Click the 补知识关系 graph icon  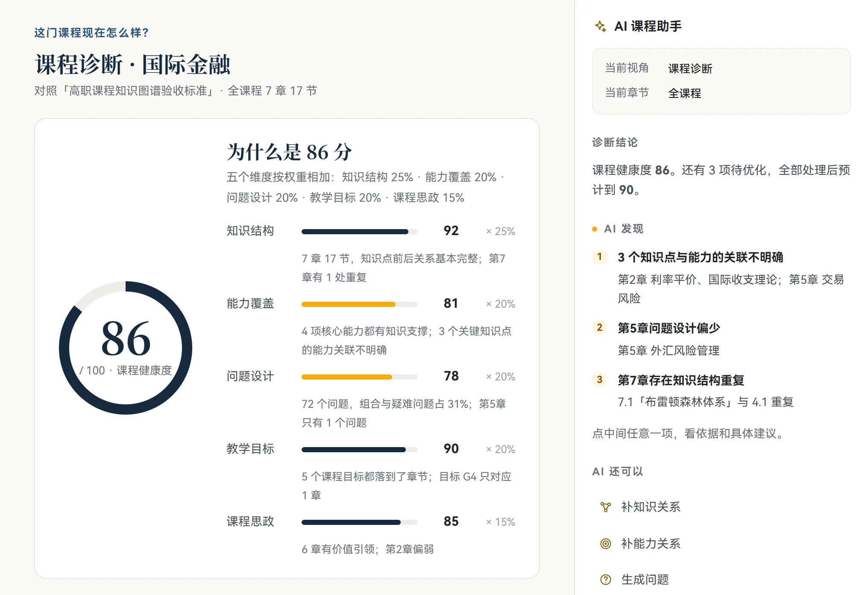click(x=605, y=507)
